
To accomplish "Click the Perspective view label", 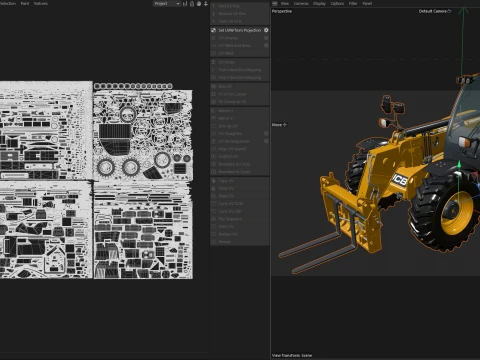I will coord(282,11).
